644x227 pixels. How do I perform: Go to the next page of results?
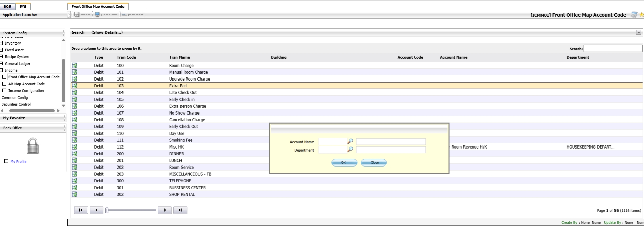(x=165, y=210)
